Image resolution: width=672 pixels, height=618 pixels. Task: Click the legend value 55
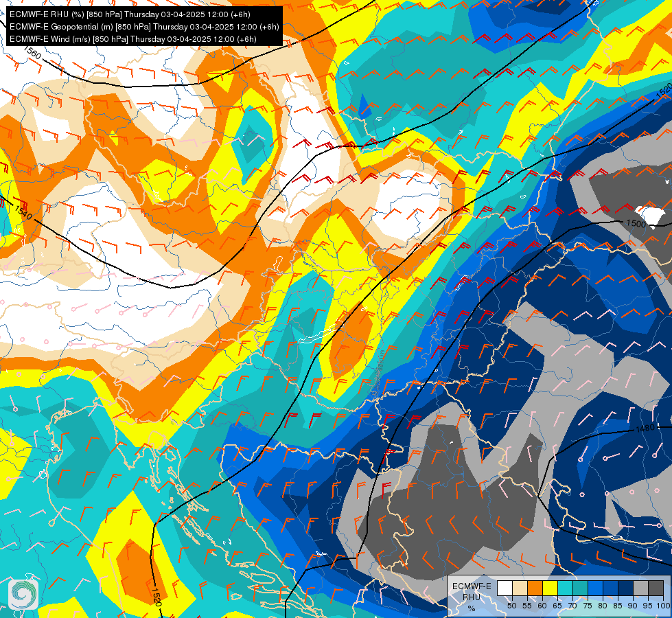pyautogui.click(x=526, y=606)
